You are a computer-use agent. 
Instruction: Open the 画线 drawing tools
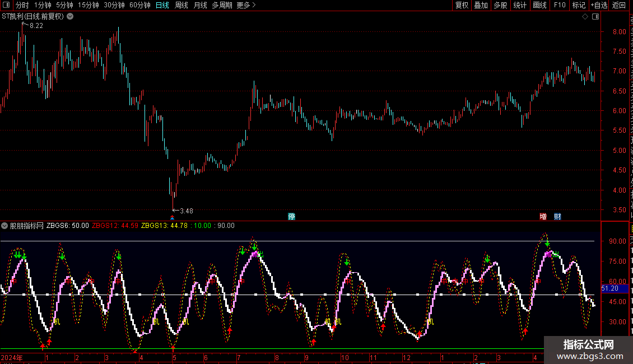[540, 5]
